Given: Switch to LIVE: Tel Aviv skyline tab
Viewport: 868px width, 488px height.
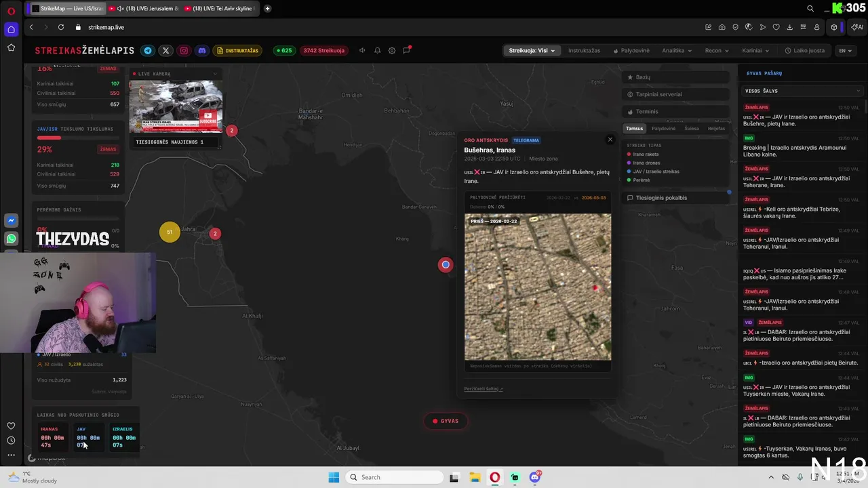Looking at the screenshot, I should [220, 9].
